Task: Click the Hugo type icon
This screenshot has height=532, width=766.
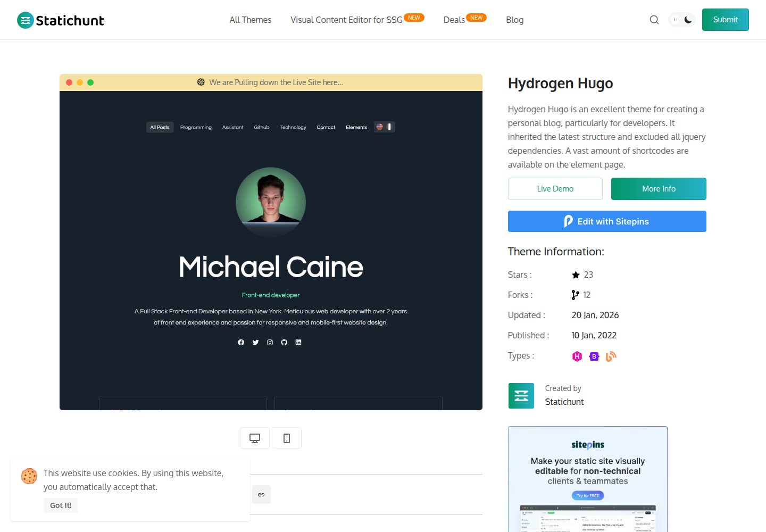Action: [577, 356]
